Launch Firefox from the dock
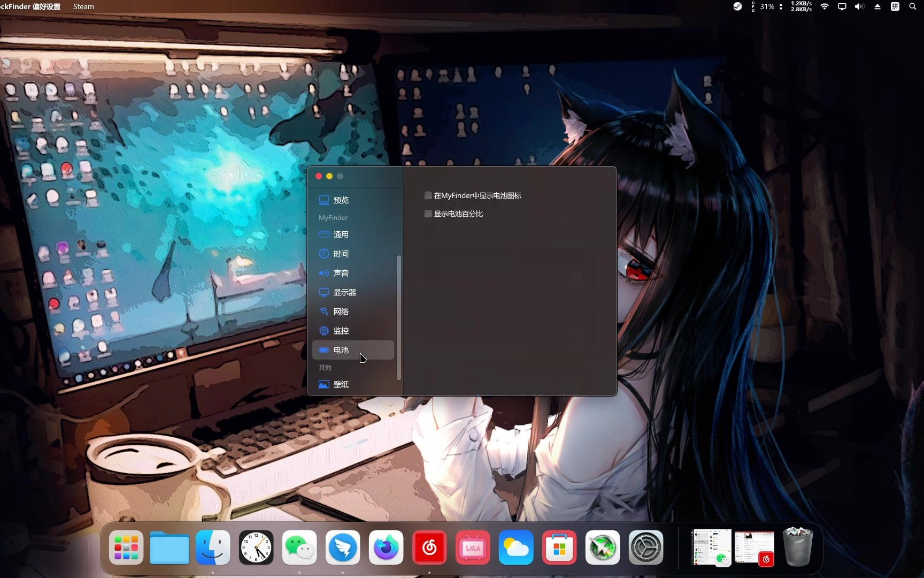 [386, 547]
